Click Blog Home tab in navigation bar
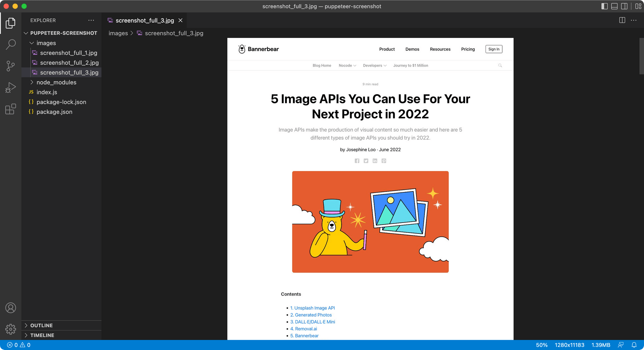 tap(322, 66)
